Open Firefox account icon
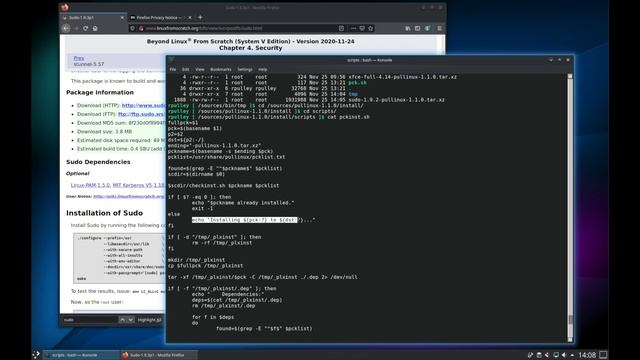The image size is (640, 360). coord(428,28)
